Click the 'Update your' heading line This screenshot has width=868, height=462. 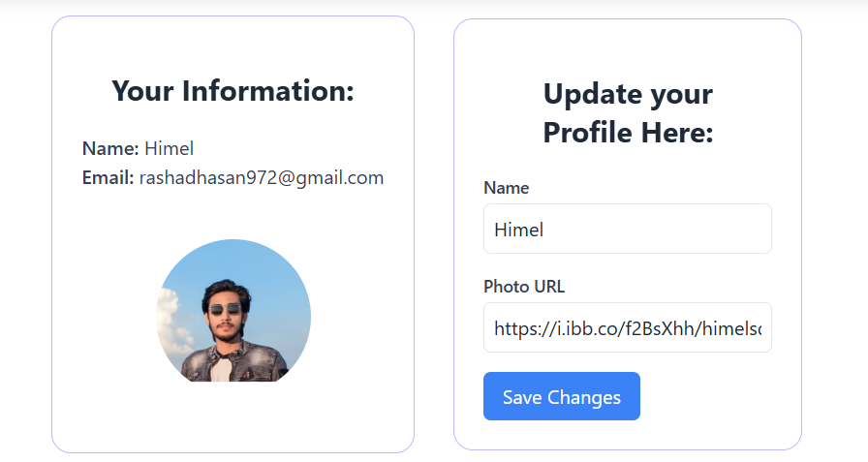pos(627,94)
